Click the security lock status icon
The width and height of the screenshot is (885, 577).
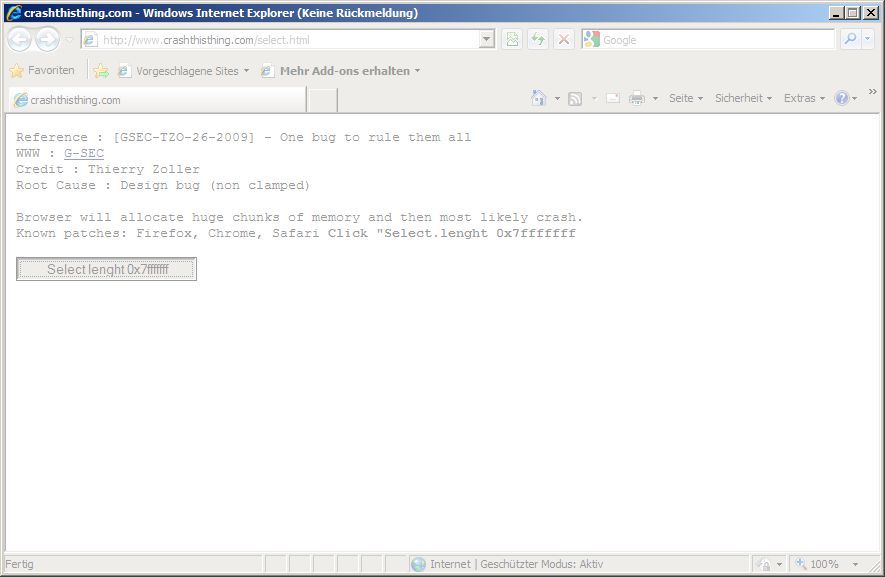[765, 564]
